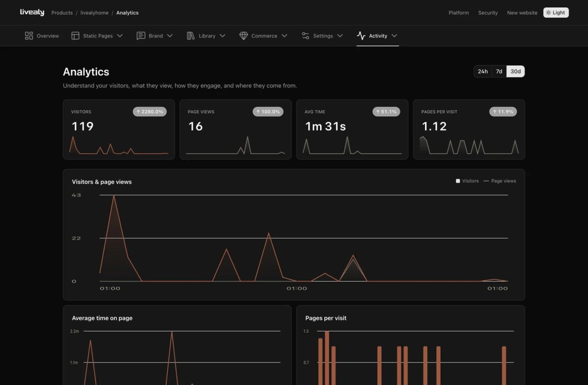Click the up arrow in 2280.0% badge
The image size is (588, 385).
pyautogui.click(x=138, y=112)
